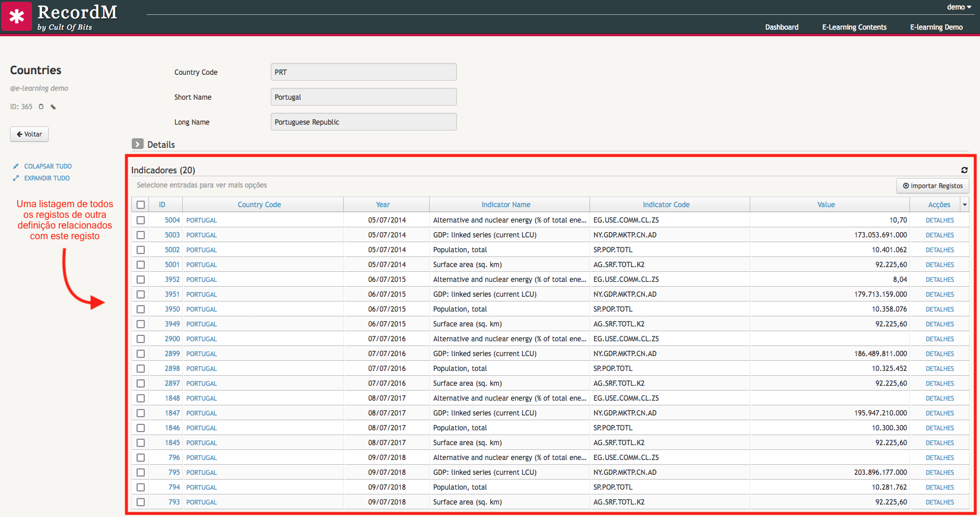Open DETALHES for record 793

pyautogui.click(x=940, y=502)
